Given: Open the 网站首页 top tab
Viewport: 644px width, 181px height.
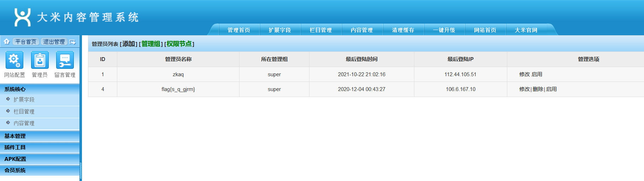Looking at the screenshot, I should pyautogui.click(x=485, y=30).
